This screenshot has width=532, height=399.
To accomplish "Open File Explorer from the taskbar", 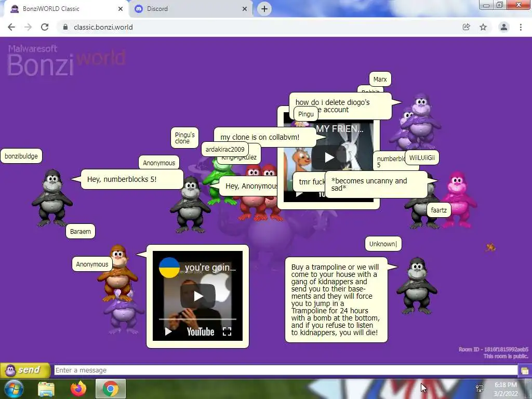I will [x=46, y=389].
